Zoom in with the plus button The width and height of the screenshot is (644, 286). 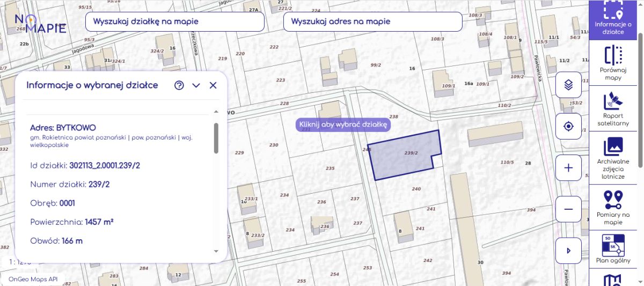[569, 168]
